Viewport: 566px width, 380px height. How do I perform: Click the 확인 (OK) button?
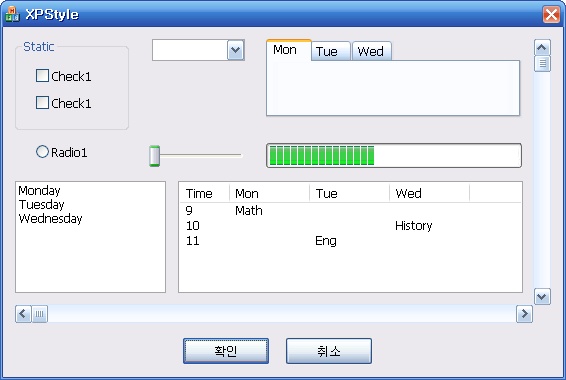point(226,351)
